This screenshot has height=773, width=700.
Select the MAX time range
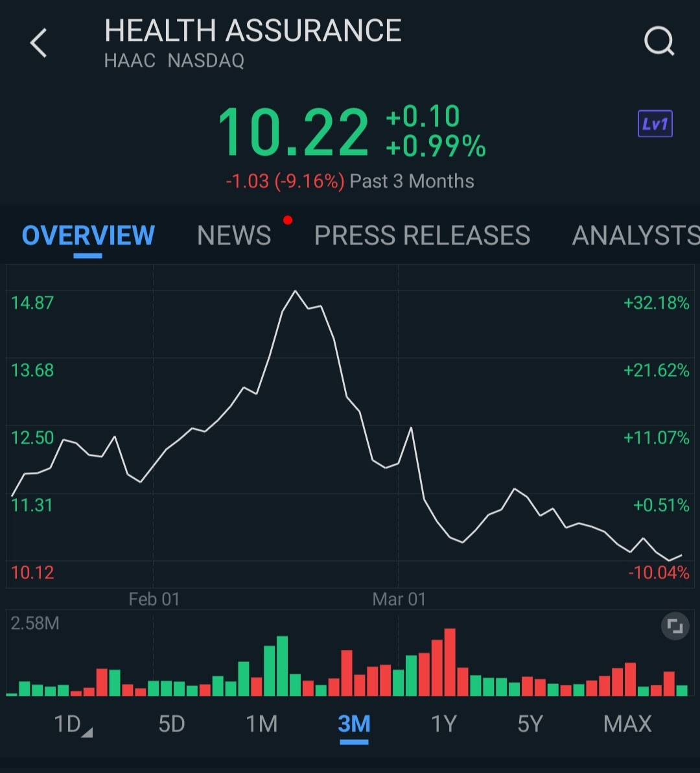(627, 724)
